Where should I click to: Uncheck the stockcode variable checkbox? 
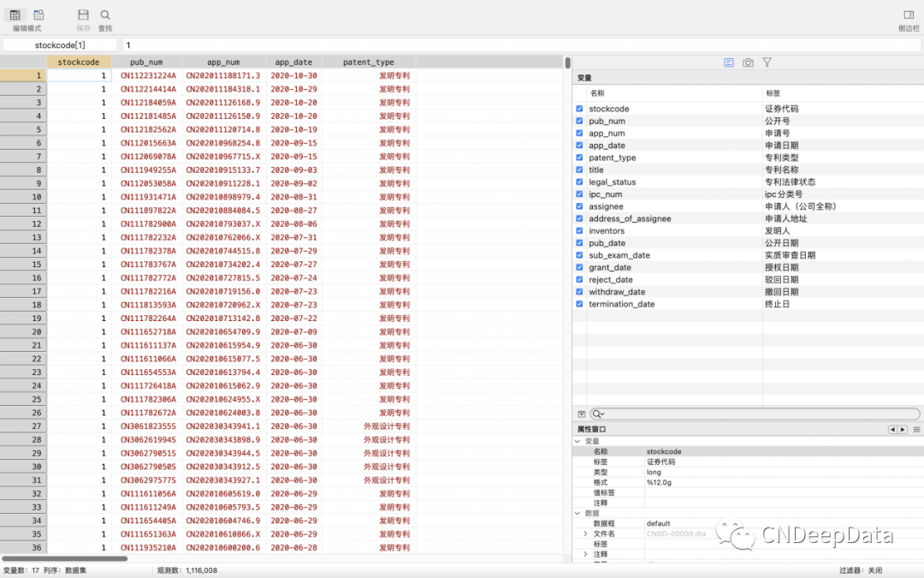[579, 109]
